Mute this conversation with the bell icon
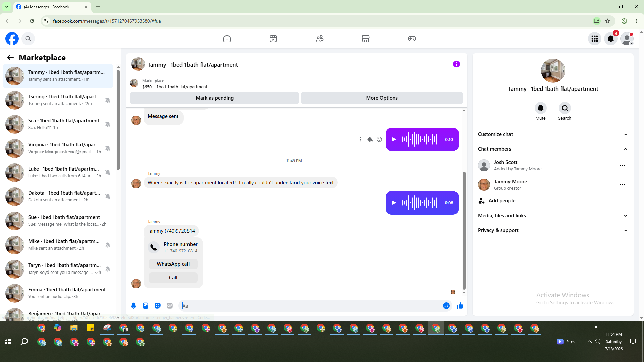This screenshot has height=362, width=644. 541,108
